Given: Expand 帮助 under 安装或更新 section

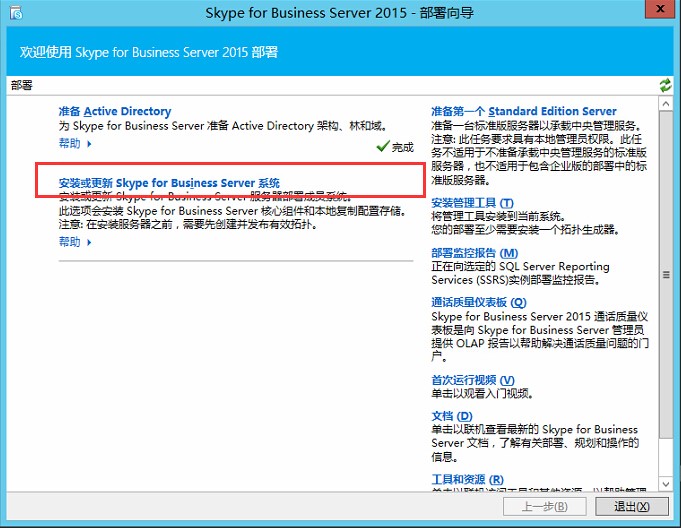Looking at the screenshot, I should (x=75, y=242).
